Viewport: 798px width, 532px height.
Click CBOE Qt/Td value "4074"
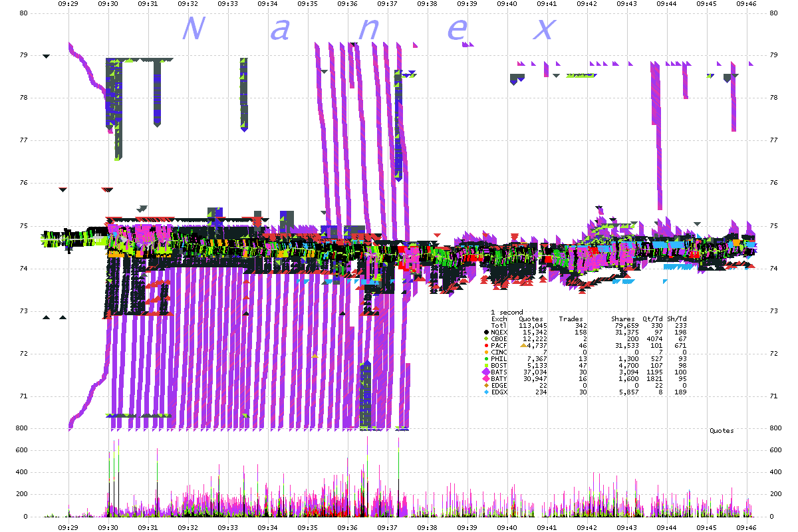(654, 338)
